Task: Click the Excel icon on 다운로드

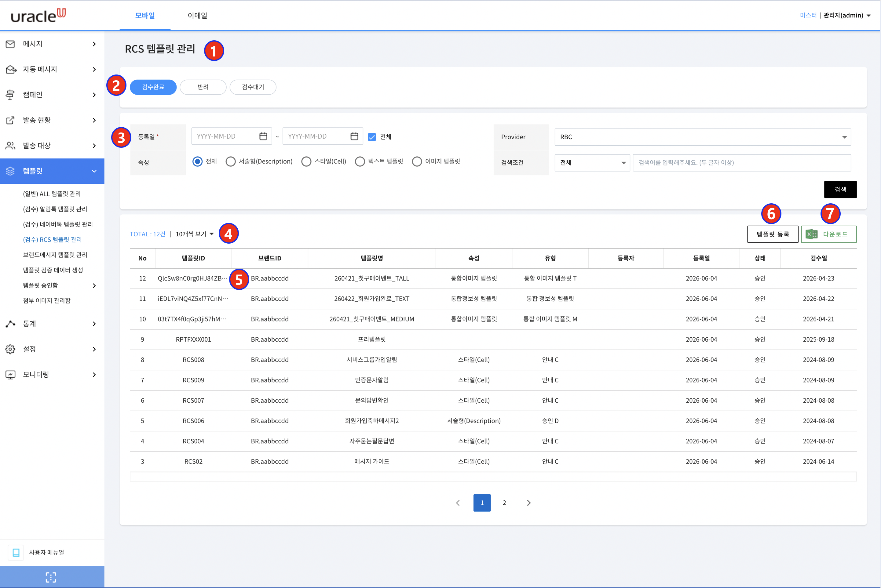Action: [812, 234]
